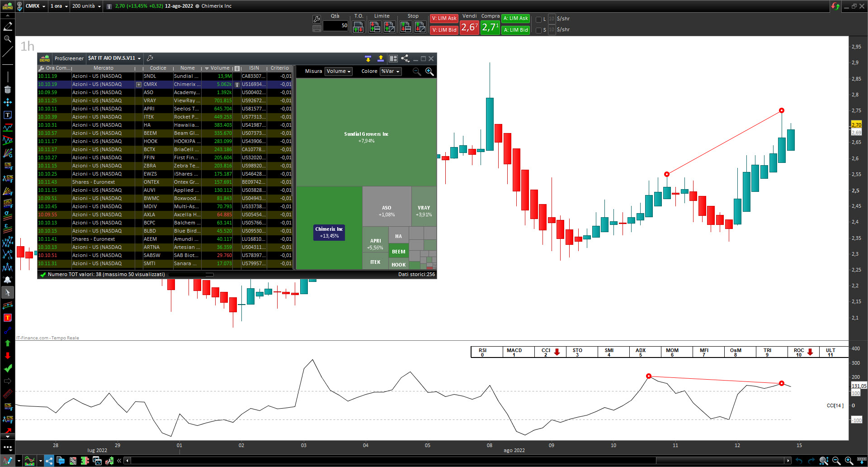Viewport: 868px width, 467px height.
Task: Click the T.O. take-order icon button
Action: coord(358,27)
